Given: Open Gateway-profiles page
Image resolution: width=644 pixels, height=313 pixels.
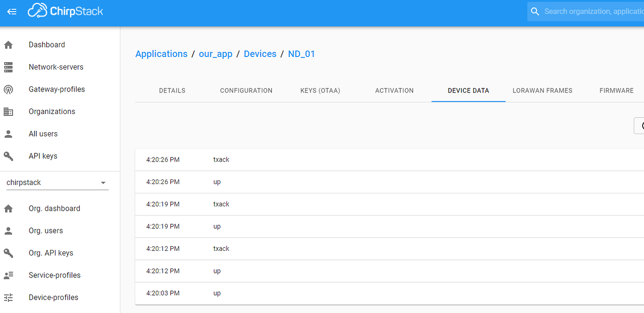Looking at the screenshot, I should (57, 89).
